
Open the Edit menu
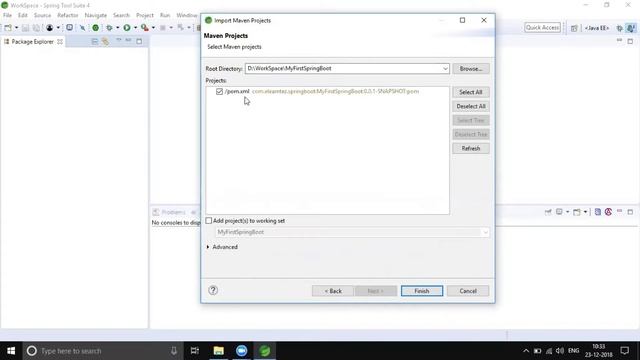point(22,15)
